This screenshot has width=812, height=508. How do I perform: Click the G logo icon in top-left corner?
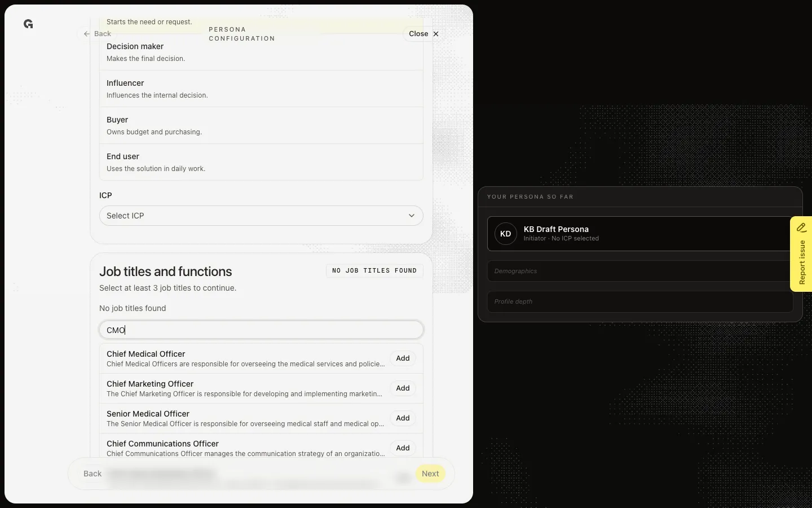pos(28,24)
